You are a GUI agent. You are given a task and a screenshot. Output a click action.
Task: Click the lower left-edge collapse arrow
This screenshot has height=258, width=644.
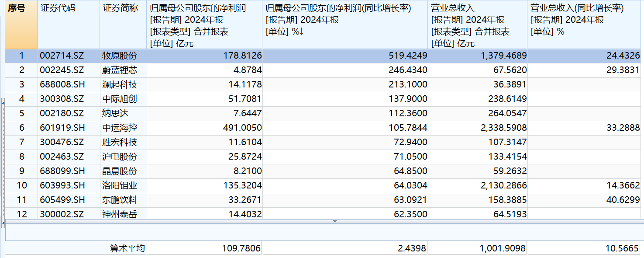coord(3,223)
